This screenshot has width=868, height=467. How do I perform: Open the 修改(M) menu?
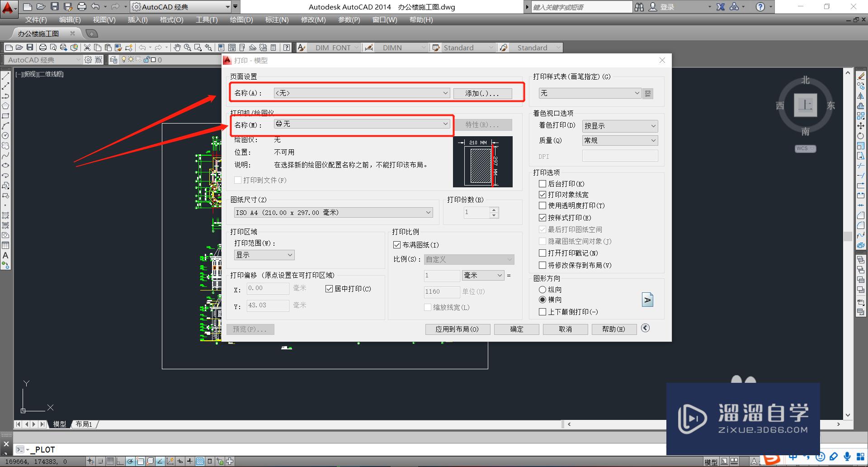click(313, 20)
